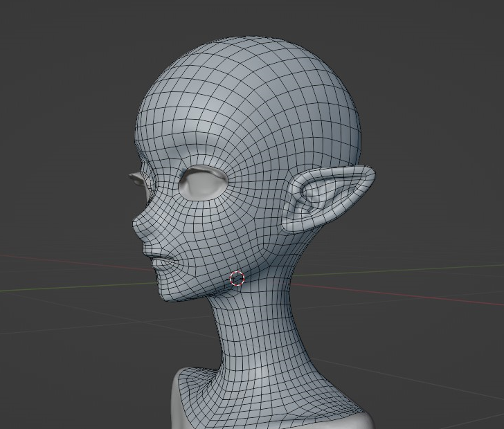
Task: Click the pointed ear on the head mesh
Action: coord(328,199)
